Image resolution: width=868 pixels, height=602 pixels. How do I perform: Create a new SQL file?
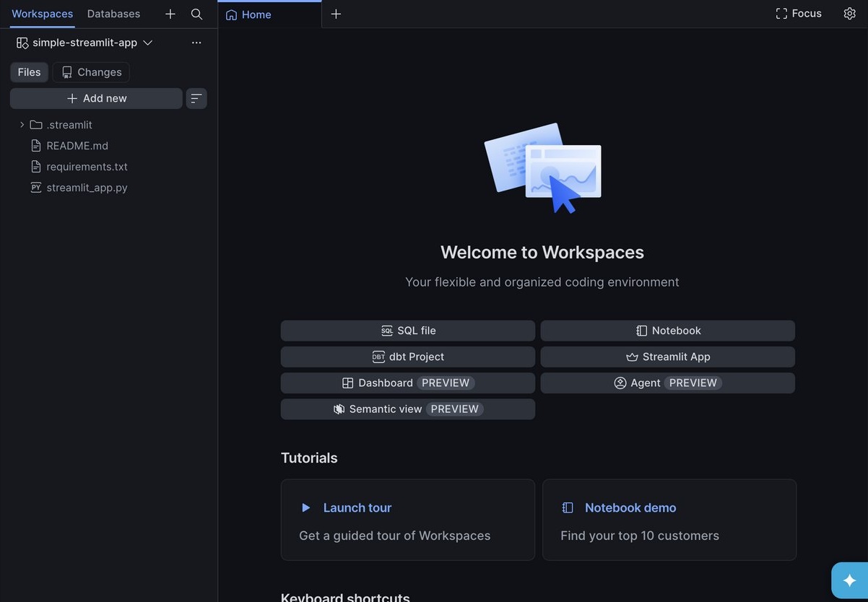(408, 331)
